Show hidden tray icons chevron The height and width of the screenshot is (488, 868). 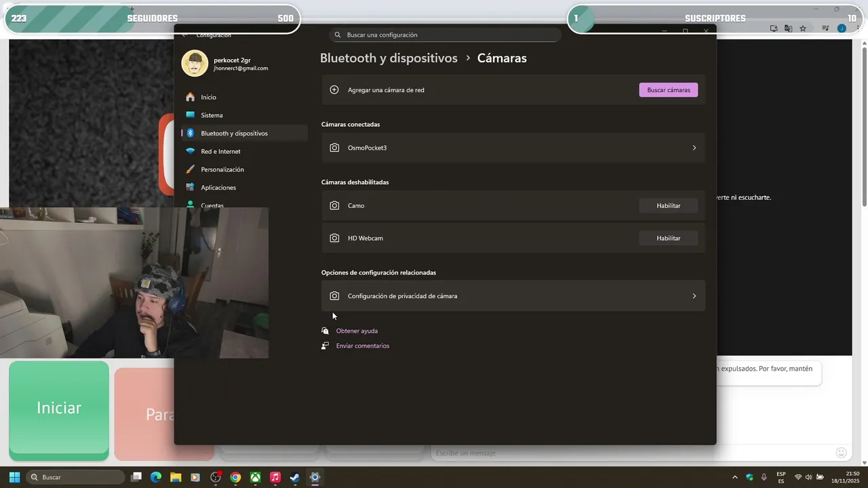[x=734, y=477]
